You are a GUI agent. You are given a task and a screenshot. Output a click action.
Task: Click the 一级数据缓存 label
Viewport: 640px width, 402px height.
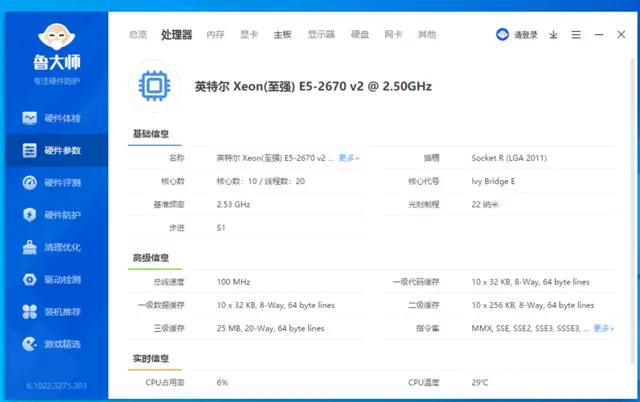(161, 305)
